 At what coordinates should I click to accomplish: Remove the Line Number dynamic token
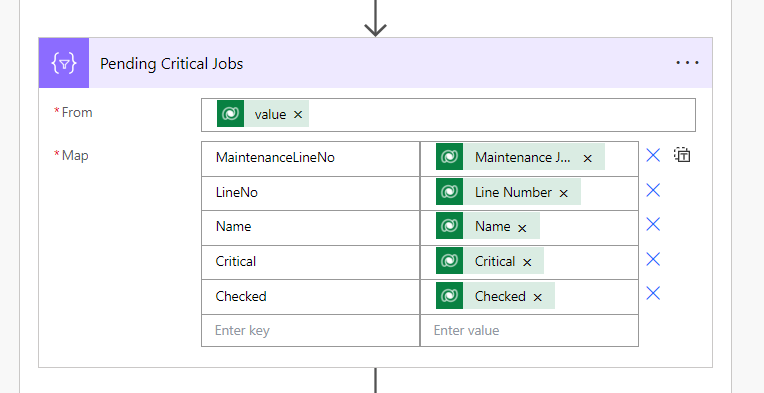(564, 193)
